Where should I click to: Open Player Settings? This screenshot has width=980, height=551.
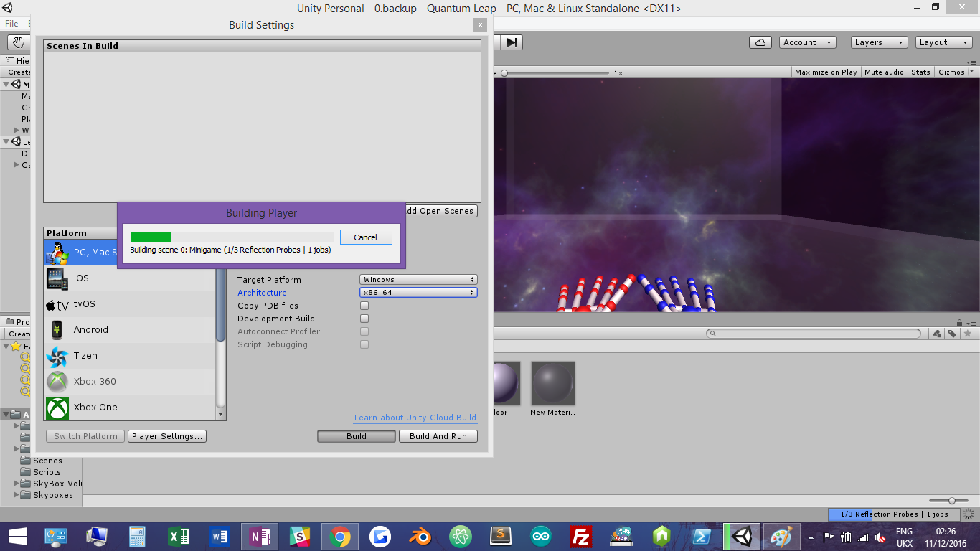coord(167,436)
